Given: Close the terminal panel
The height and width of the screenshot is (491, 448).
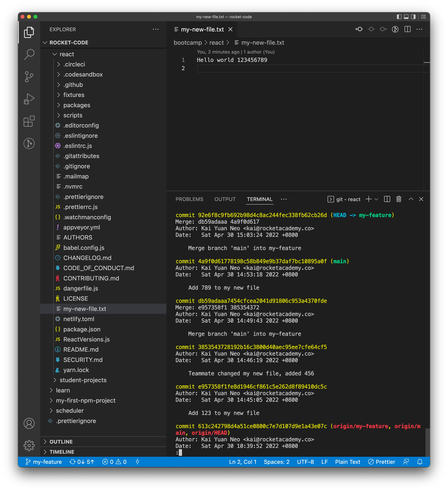Looking at the screenshot, I should (x=421, y=199).
